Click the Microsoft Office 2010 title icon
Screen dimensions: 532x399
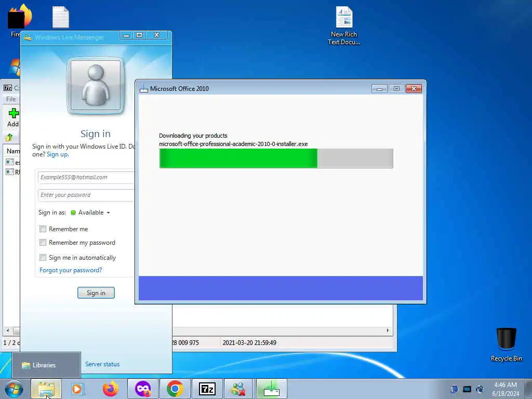point(144,89)
